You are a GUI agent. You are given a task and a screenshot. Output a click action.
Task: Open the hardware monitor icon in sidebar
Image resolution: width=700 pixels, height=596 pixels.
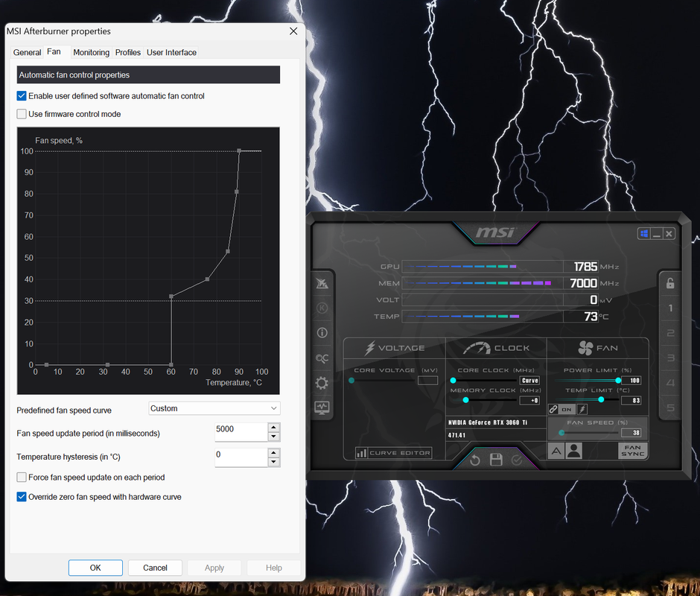coord(322,408)
